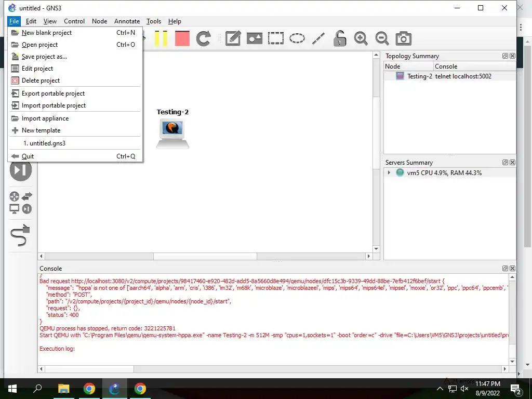Open recent file 1. untitled.gns3
This screenshot has width=532, height=399.
(x=75, y=143)
